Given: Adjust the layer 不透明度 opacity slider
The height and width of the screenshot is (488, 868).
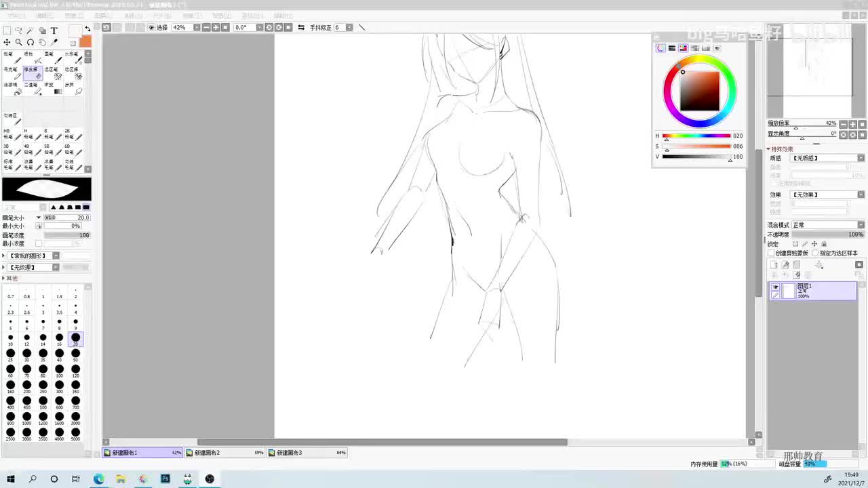Looking at the screenshot, I should 827,235.
